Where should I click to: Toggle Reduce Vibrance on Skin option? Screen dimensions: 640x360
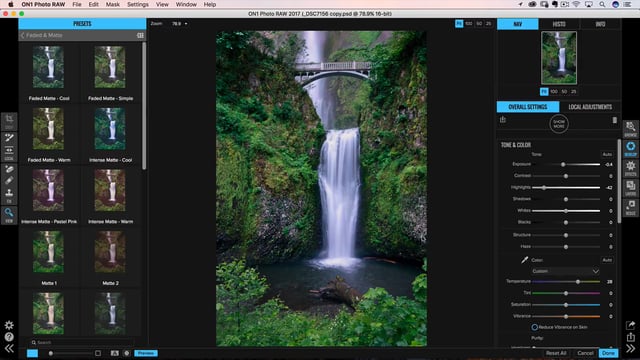[534, 327]
